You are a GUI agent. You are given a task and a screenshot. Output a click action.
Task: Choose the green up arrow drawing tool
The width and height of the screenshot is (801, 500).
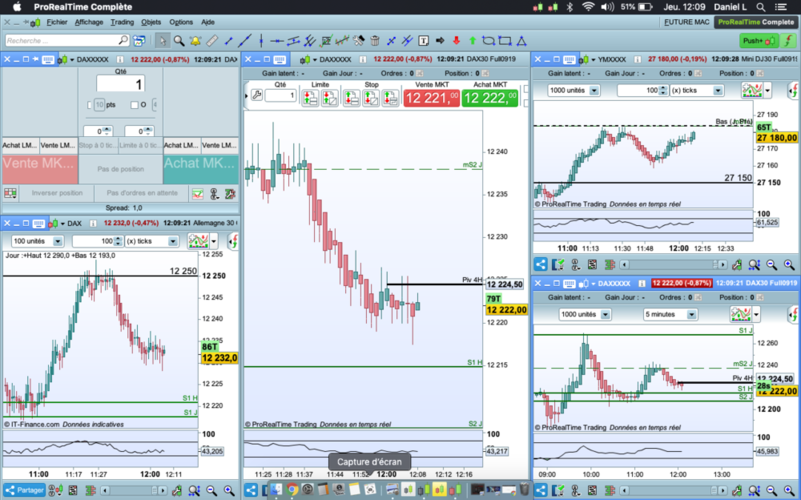tap(472, 40)
